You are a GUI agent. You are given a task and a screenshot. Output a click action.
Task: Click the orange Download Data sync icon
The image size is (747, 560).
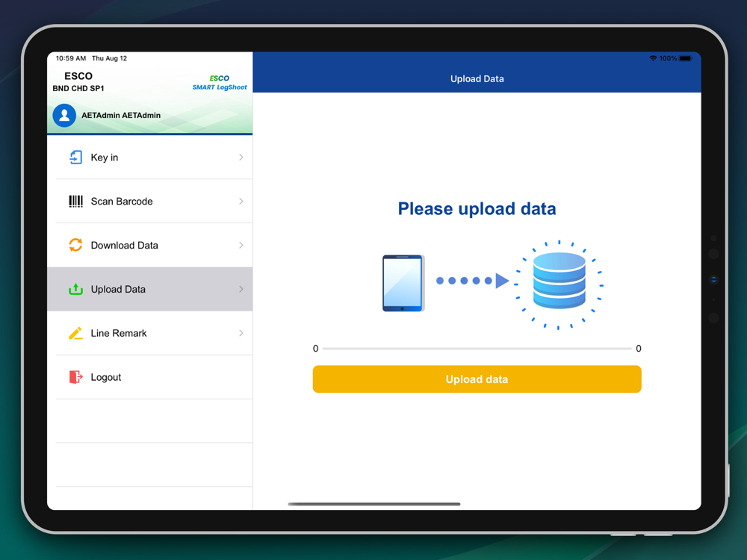coord(75,245)
